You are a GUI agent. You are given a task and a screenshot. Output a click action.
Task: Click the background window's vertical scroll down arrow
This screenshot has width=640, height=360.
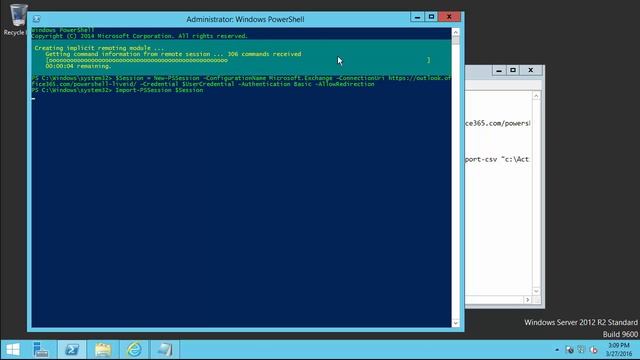point(536,291)
